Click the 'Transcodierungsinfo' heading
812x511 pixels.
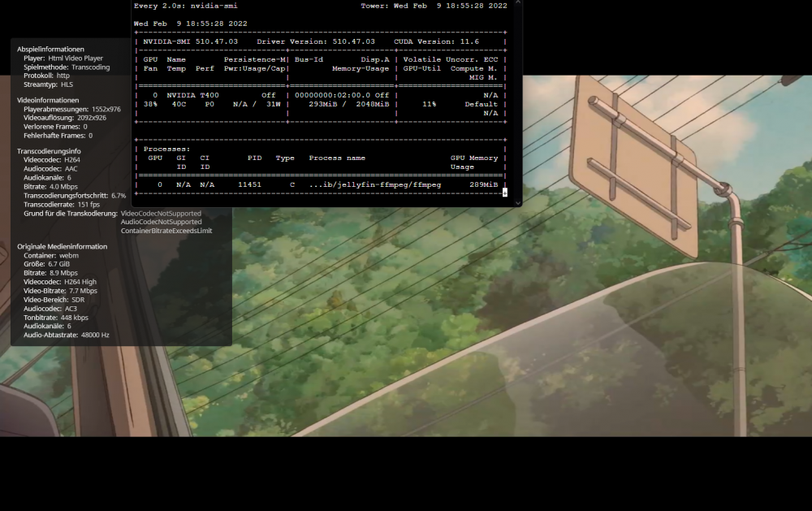[x=49, y=151]
